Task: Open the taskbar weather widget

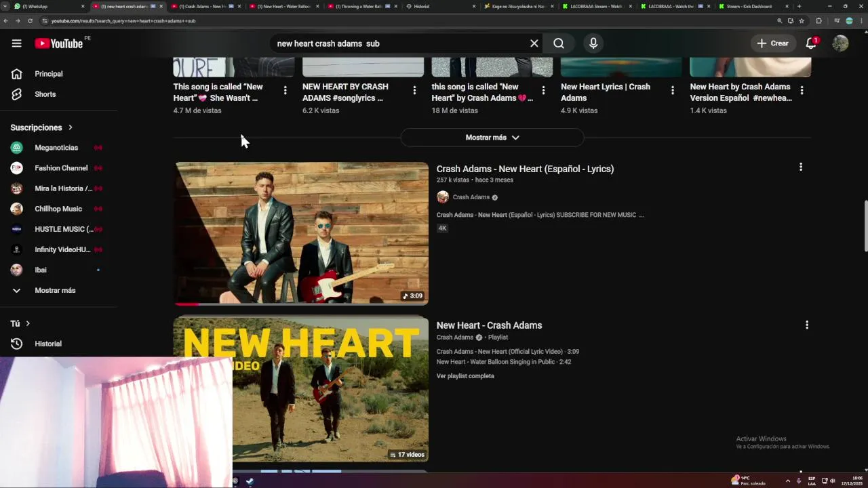Action: pos(748,481)
